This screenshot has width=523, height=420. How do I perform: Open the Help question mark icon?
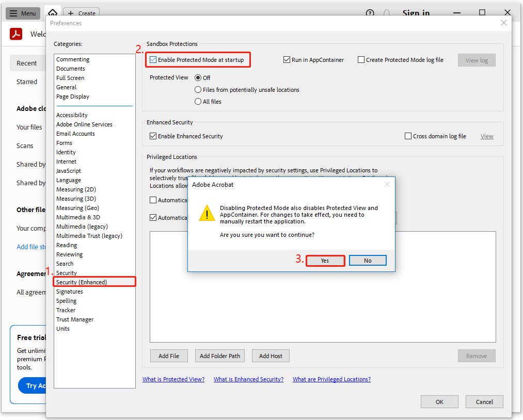[370, 13]
